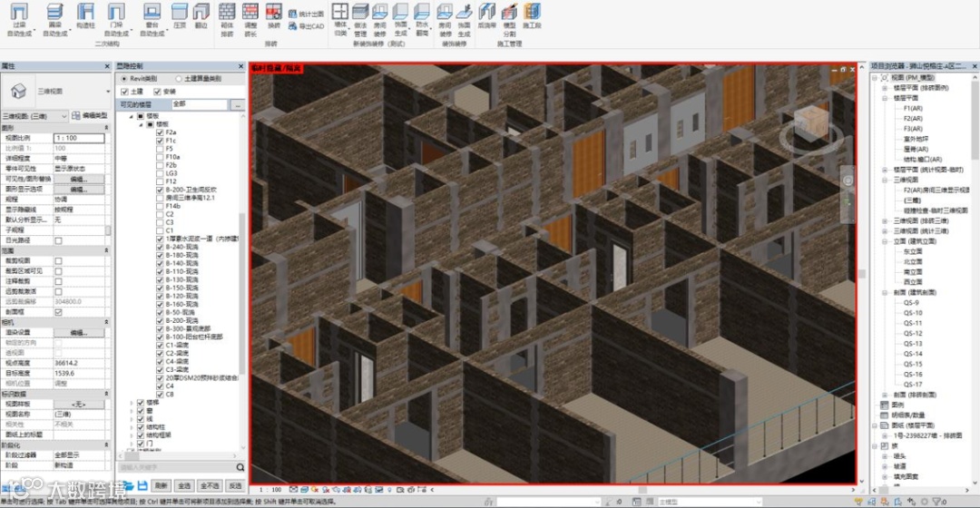The height and width of the screenshot is (508, 980).
Task: Click the 圈梁自动生成 ring beam icon
Action: (x=55, y=13)
